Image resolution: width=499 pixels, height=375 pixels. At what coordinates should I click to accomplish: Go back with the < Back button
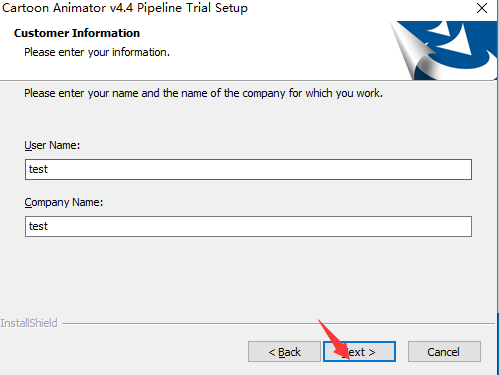[284, 351]
